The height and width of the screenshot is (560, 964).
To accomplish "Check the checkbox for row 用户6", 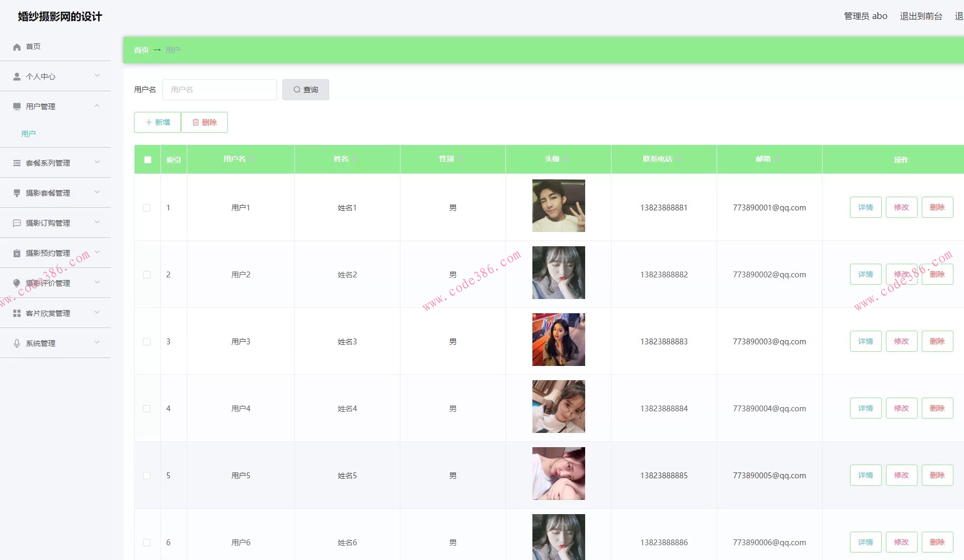I will pyautogui.click(x=147, y=543).
